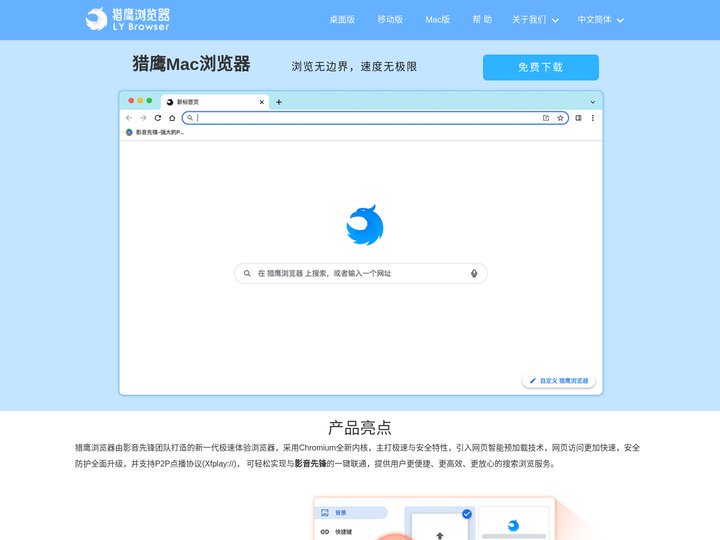
Task: Open the three-dot browser menu
Action: (593, 118)
